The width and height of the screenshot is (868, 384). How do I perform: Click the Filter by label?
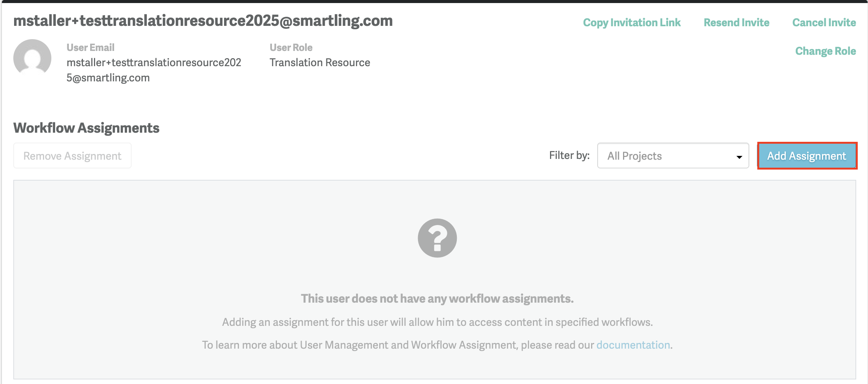coord(569,156)
